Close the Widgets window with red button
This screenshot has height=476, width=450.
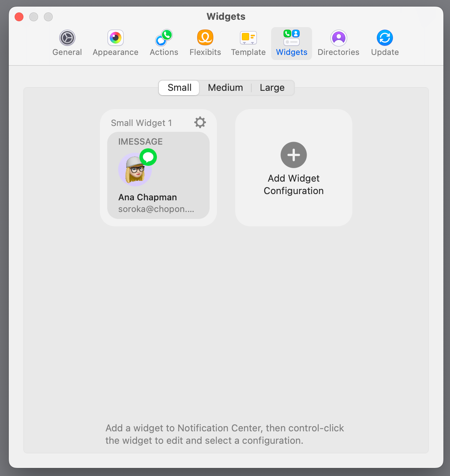(19, 17)
